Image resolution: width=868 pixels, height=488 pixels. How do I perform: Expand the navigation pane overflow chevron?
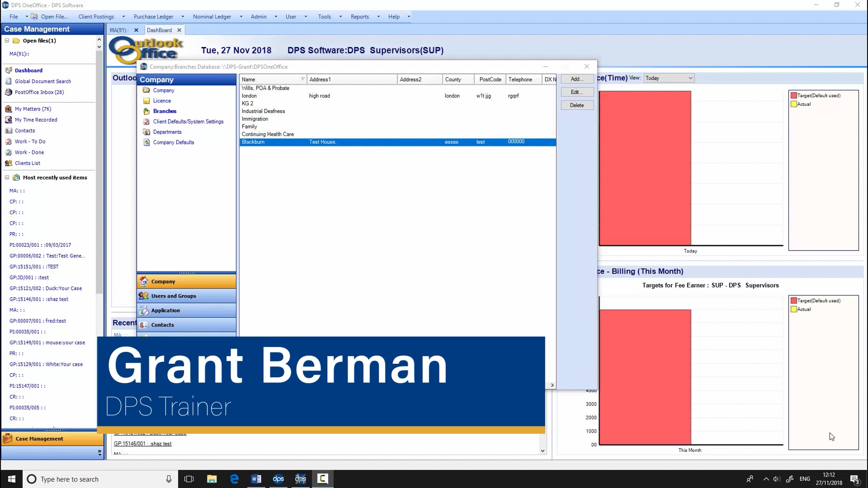[x=99, y=452]
